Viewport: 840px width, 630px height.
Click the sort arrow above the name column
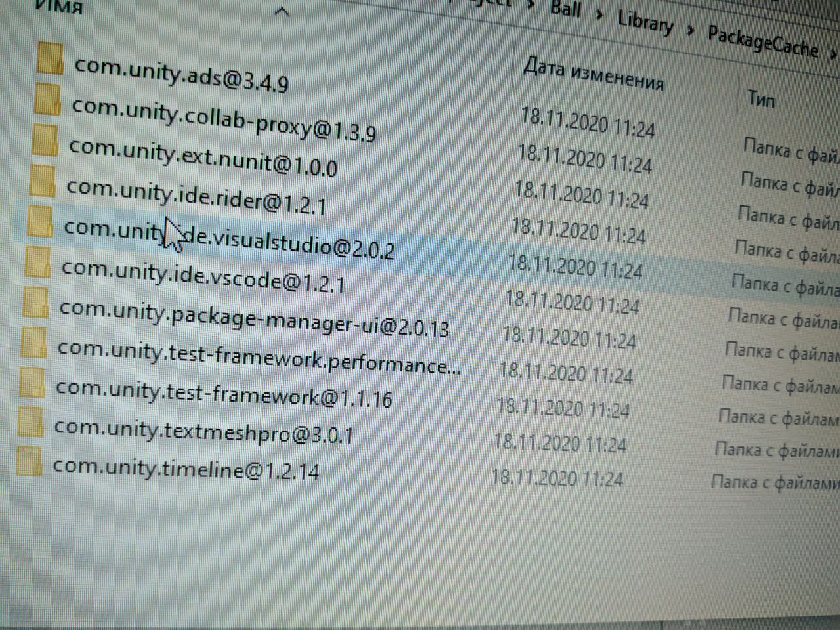pos(281,11)
